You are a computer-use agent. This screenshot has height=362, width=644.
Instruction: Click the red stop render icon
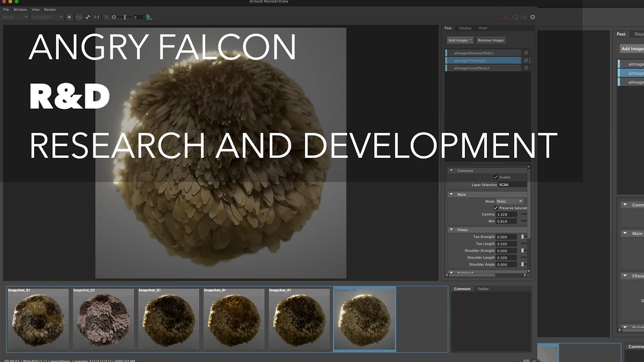coord(507,17)
